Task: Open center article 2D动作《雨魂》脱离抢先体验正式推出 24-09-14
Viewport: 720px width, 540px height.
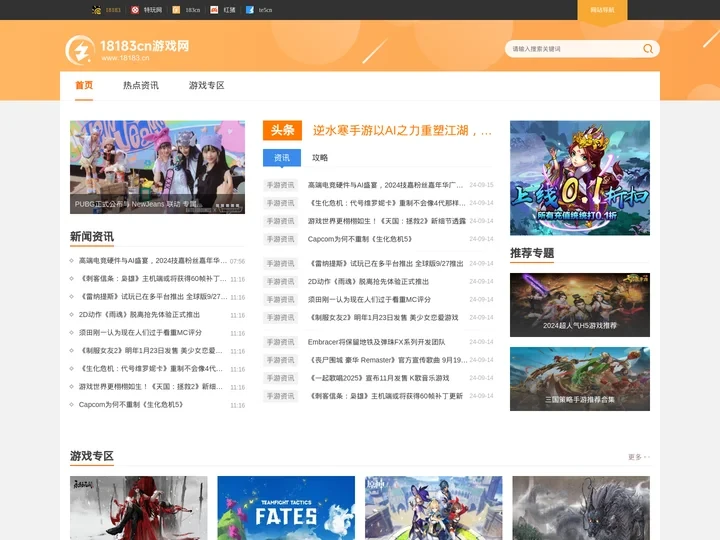Action: 368,281
